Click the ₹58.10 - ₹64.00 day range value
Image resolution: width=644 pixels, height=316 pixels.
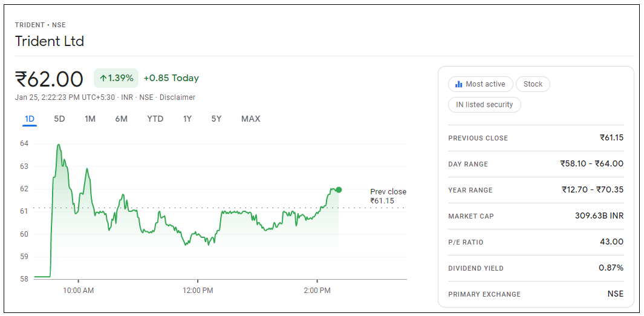tap(592, 163)
